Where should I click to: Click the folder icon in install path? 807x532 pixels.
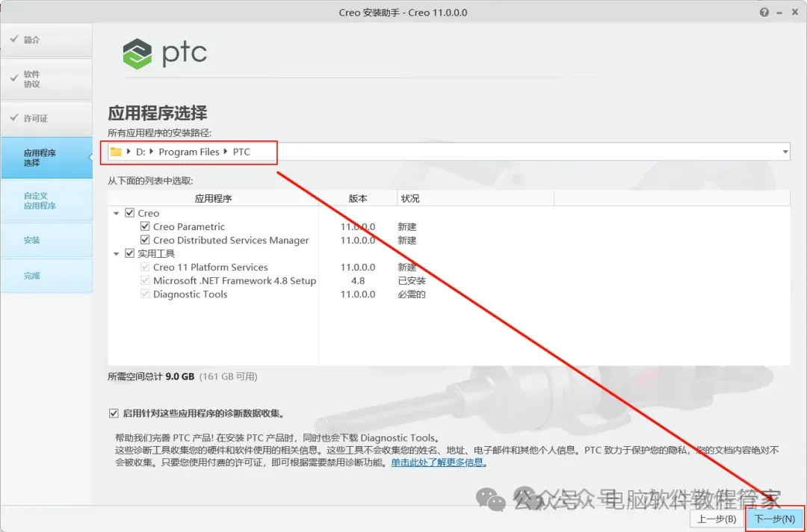click(116, 152)
